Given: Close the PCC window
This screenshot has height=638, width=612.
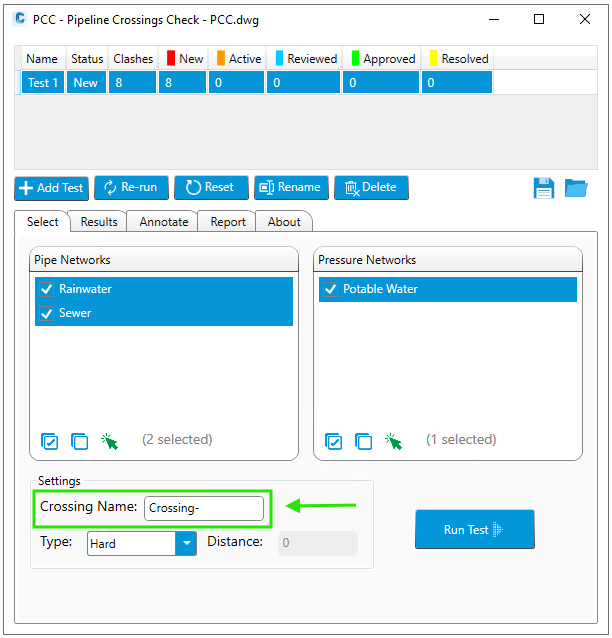Looking at the screenshot, I should click(x=585, y=19).
